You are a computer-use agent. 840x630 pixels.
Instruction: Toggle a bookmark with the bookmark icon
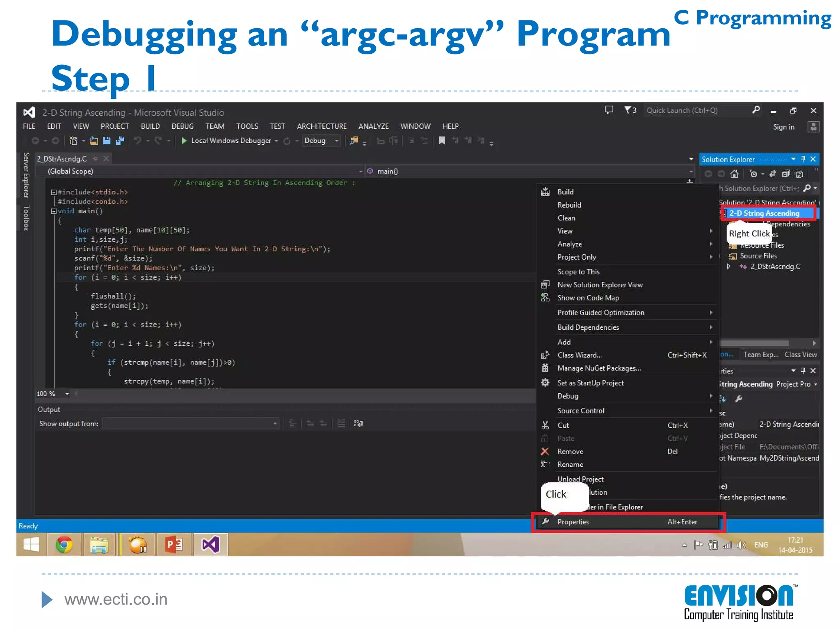442,141
